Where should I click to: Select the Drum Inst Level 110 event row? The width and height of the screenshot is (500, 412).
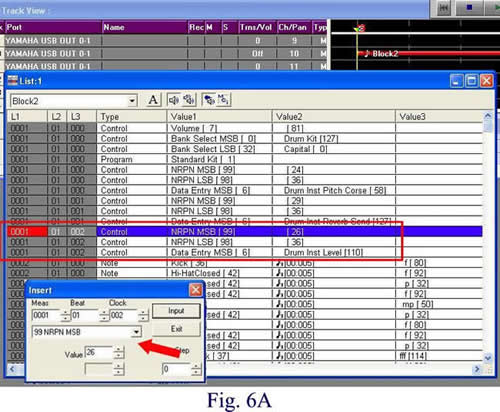pyautogui.click(x=245, y=252)
